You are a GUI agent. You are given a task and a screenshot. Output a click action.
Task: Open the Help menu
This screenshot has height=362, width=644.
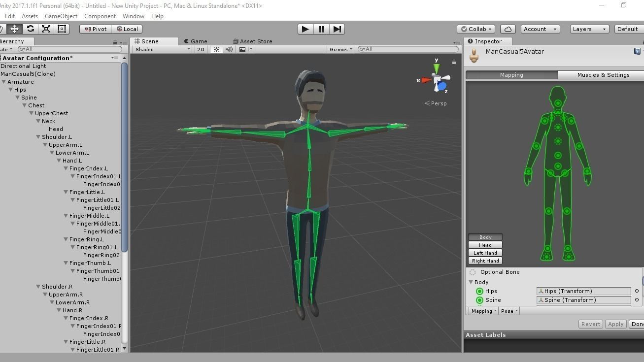157,16
